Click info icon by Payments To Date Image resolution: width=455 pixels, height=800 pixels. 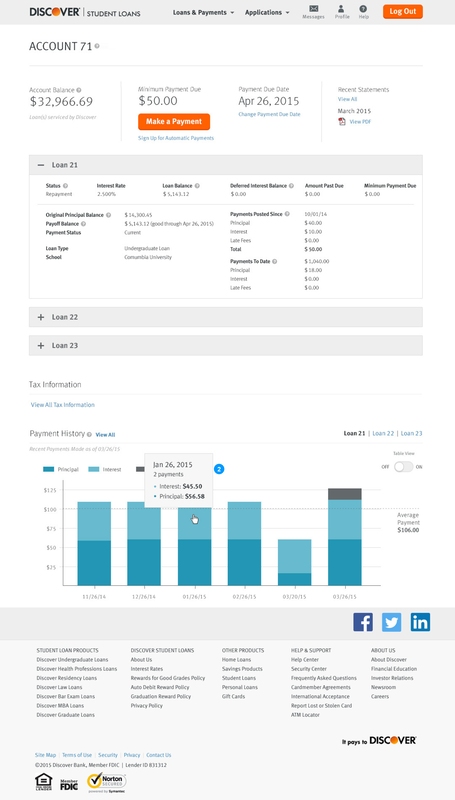tap(274, 262)
